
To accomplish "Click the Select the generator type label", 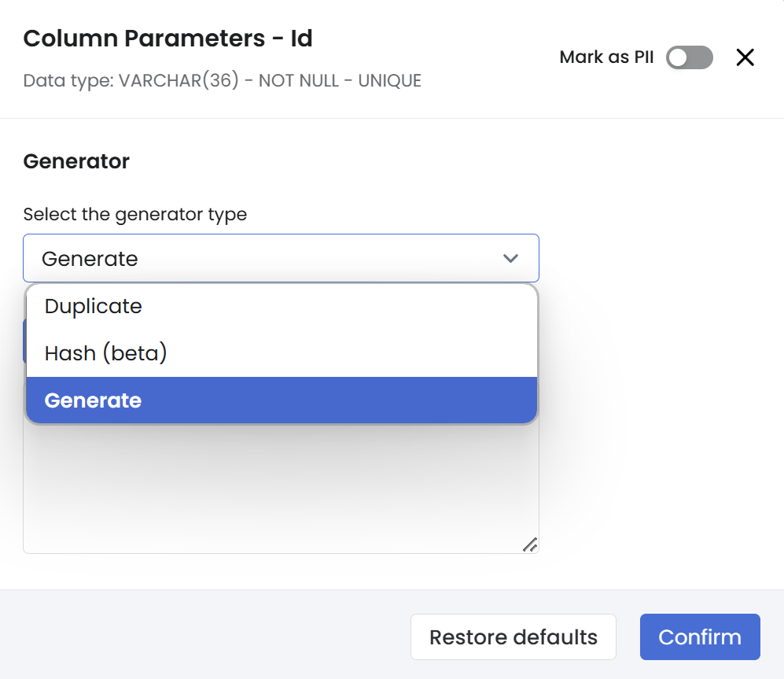I will point(134,214).
